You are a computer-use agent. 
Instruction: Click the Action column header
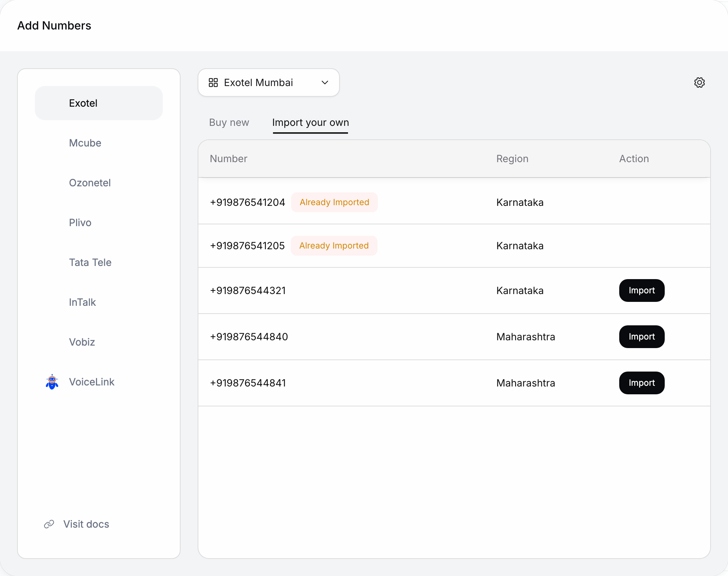pyautogui.click(x=634, y=159)
